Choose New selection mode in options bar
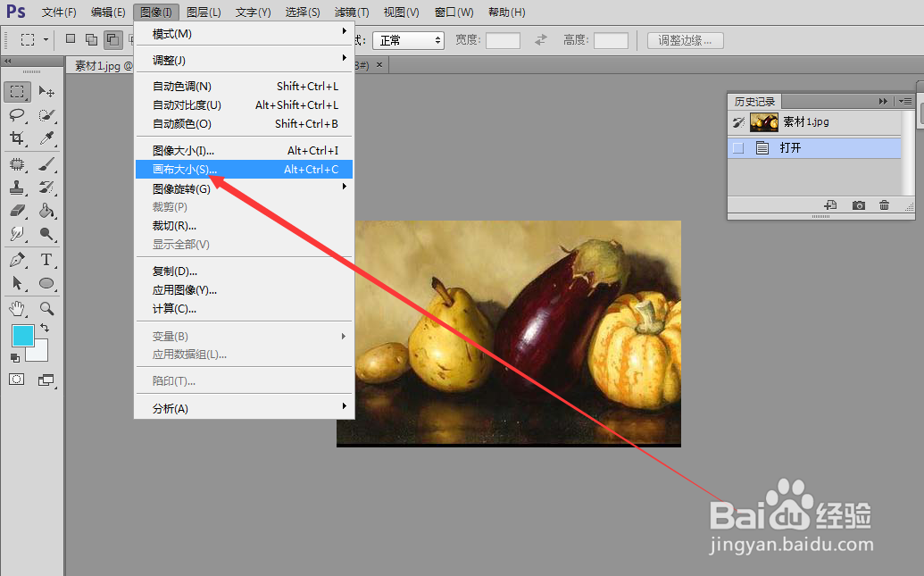The width and height of the screenshot is (924, 576). click(71, 39)
